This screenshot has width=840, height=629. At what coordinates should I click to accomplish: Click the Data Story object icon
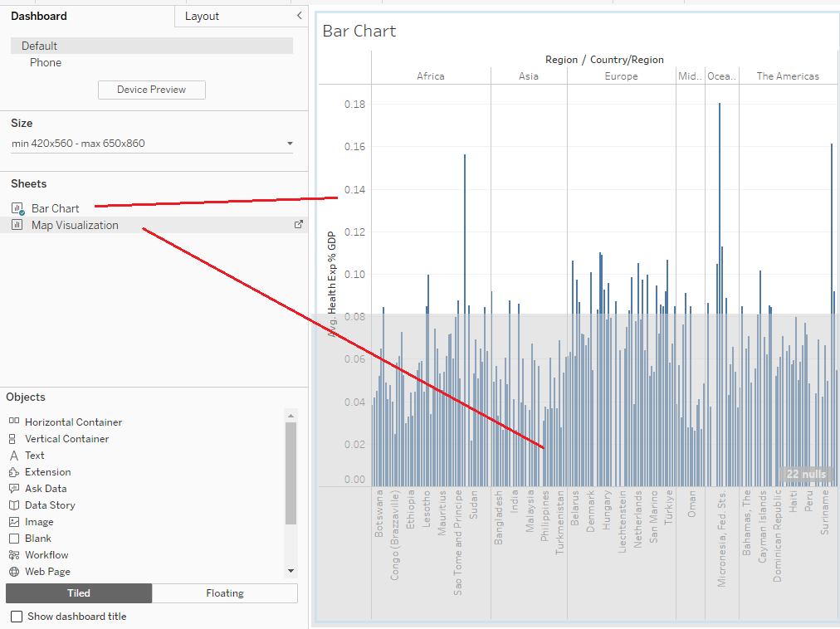[x=14, y=505]
